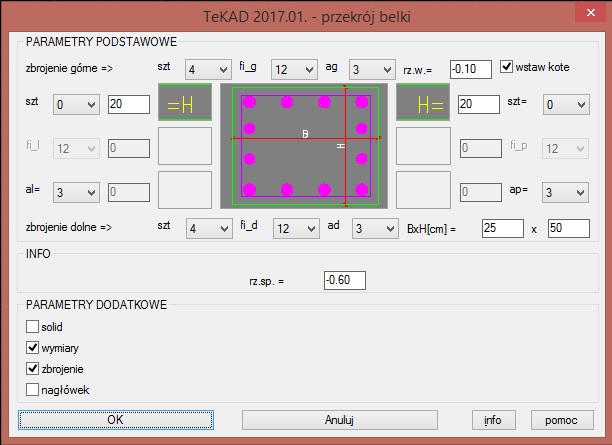Open the 'fi_g' diameter dropdown
This screenshot has width=612, height=445.
pyautogui.click(x=294, y=69)
